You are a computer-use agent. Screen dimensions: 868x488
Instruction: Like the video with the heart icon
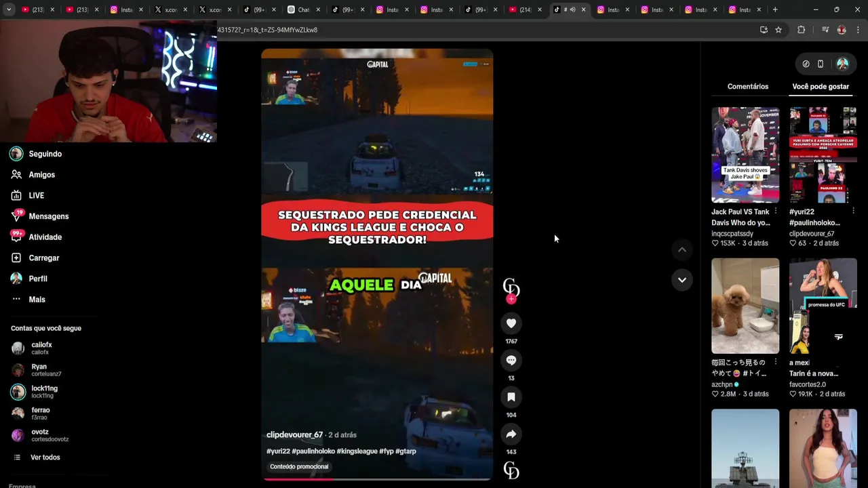(511, 323)
